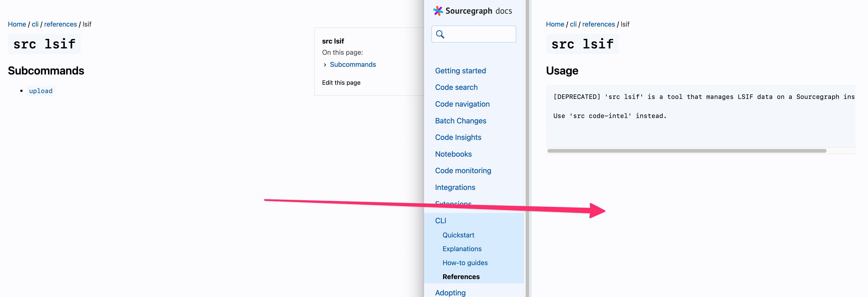Open the upload subcommand link
Viewport: 868px width, 297px height.
41,91
